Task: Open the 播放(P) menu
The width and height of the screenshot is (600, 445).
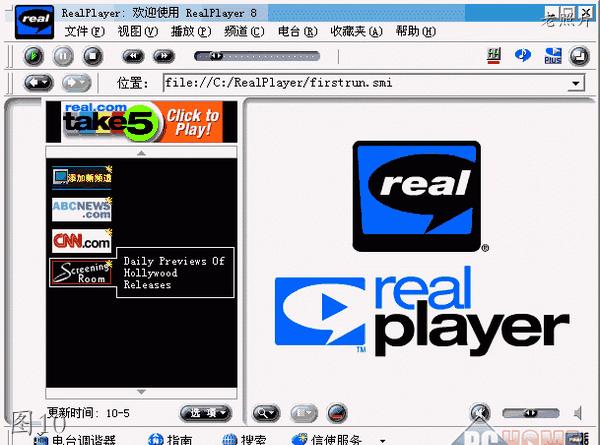Action: coord(191,31)
